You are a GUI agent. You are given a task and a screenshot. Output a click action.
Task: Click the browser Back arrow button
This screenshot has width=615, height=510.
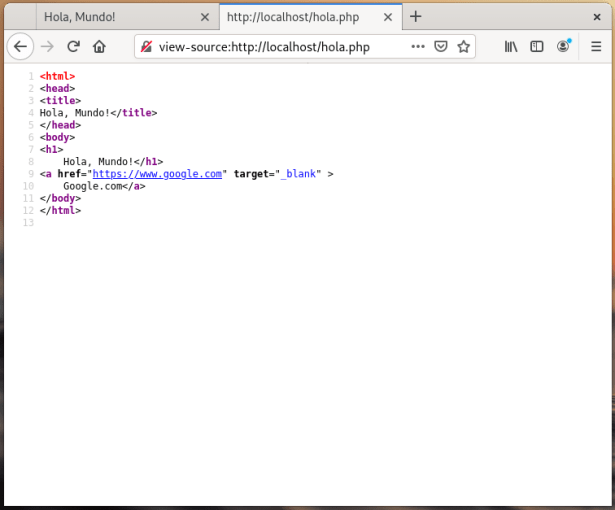[x=20, y=46]
